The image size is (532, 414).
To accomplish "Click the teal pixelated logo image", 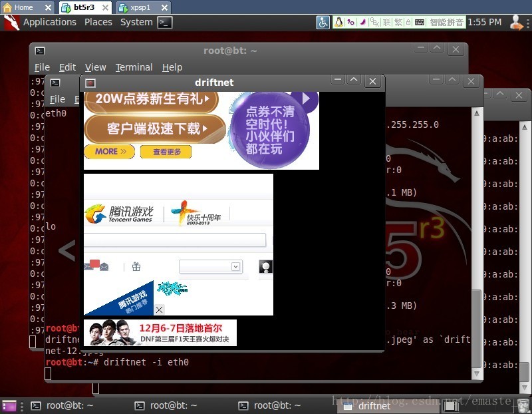I will click(x=172, y=288).
